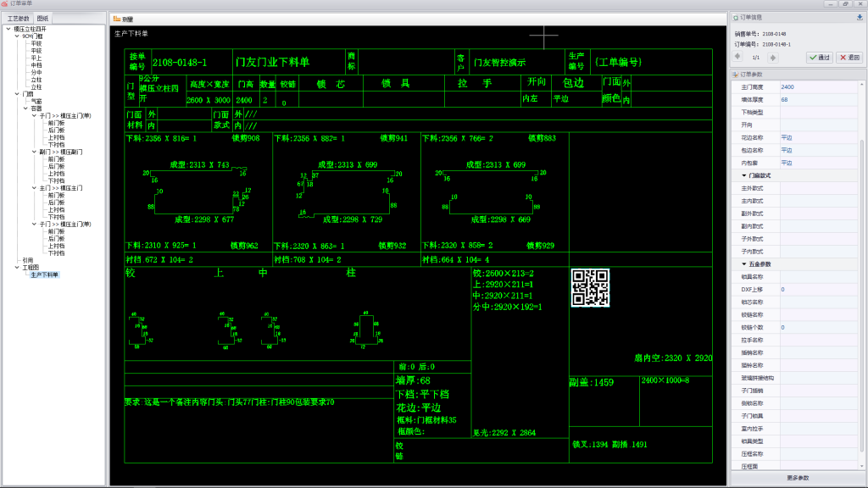Edit the 主门高度 value field showing 2400

[820, 87]
